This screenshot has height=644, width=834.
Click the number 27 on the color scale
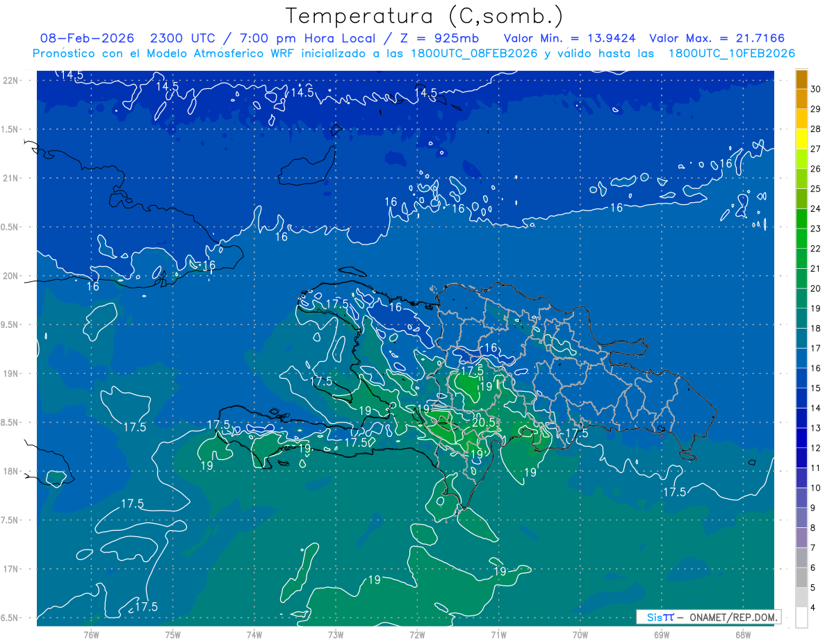[816, 149]
